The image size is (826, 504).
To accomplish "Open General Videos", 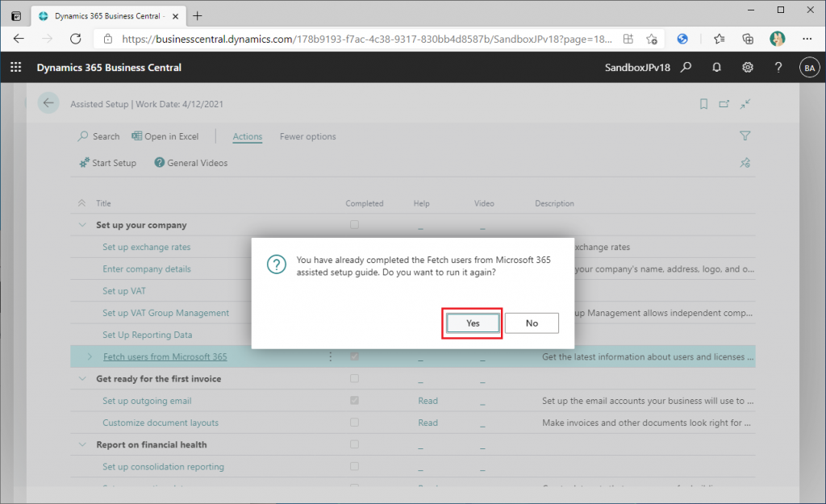I will 190,163.
